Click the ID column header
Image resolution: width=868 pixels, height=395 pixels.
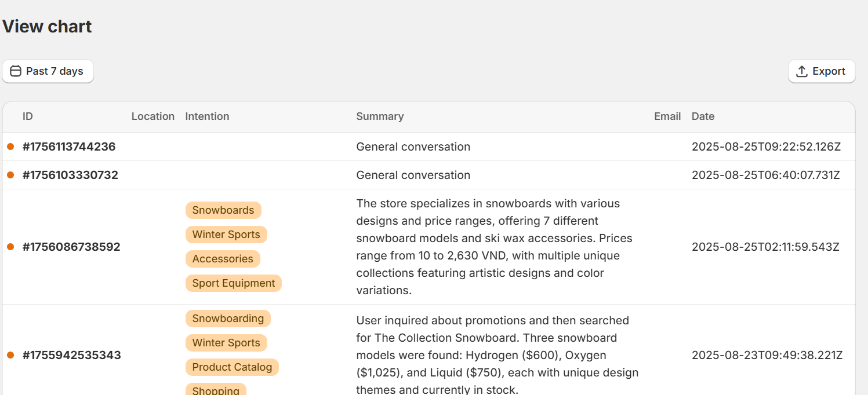[x=28, y=116]
